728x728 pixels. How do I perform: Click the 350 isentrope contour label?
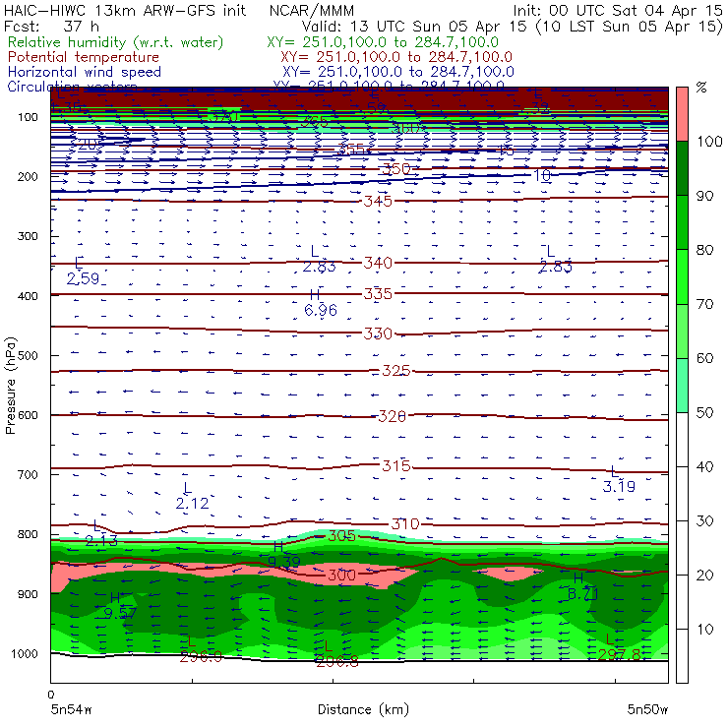click(x=396, y=169)
